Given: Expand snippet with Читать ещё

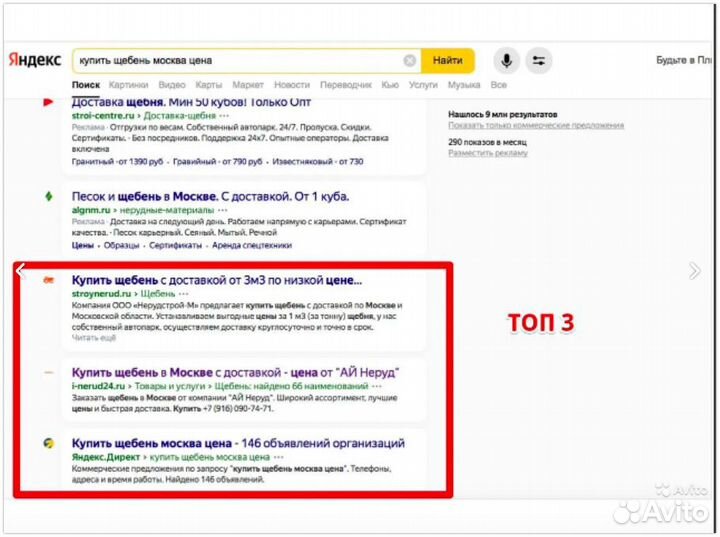Looking at the screenshot, I should pyautogui.click(x=94, y=338).
